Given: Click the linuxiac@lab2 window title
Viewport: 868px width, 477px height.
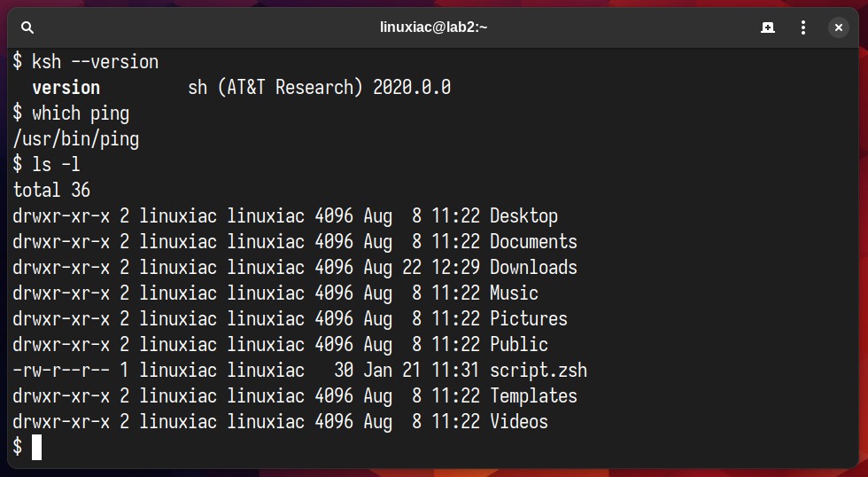Looking at the screenshot, I should (x=433, y=27).
